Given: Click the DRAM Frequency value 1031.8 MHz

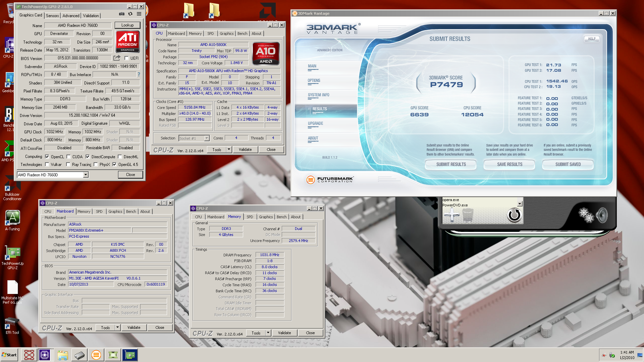Looking at the screenshot, I should point(270,255).
